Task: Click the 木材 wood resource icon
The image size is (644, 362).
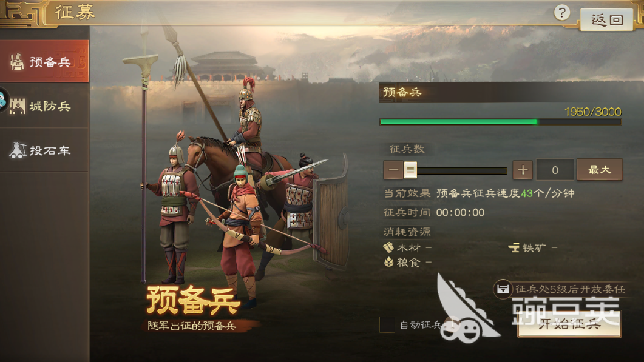Action: [x=388, y=247]
